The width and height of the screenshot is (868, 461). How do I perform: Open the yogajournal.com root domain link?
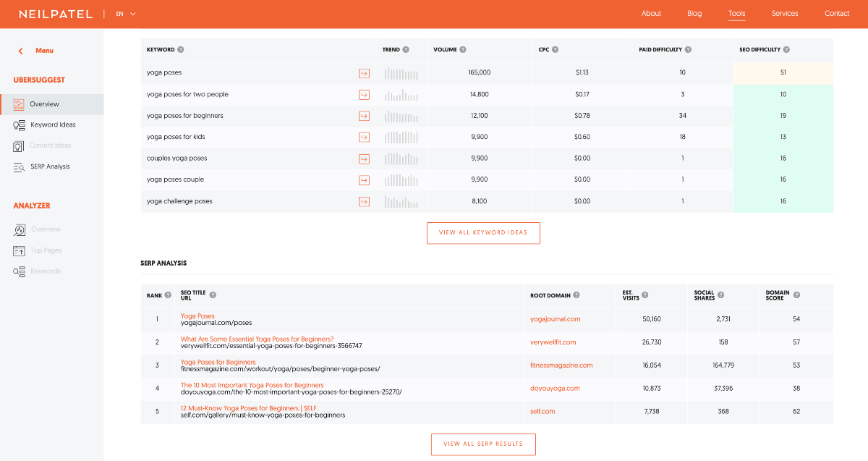click(x=554, y=318)
